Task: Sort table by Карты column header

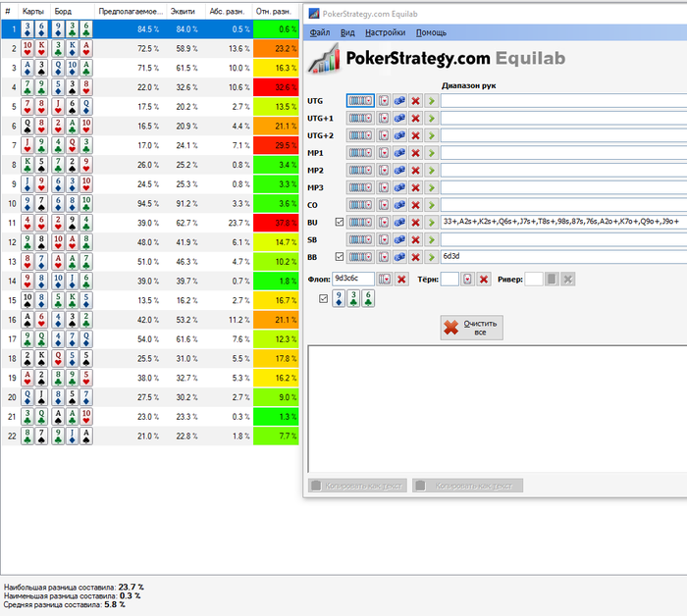Action: point(34,12)
